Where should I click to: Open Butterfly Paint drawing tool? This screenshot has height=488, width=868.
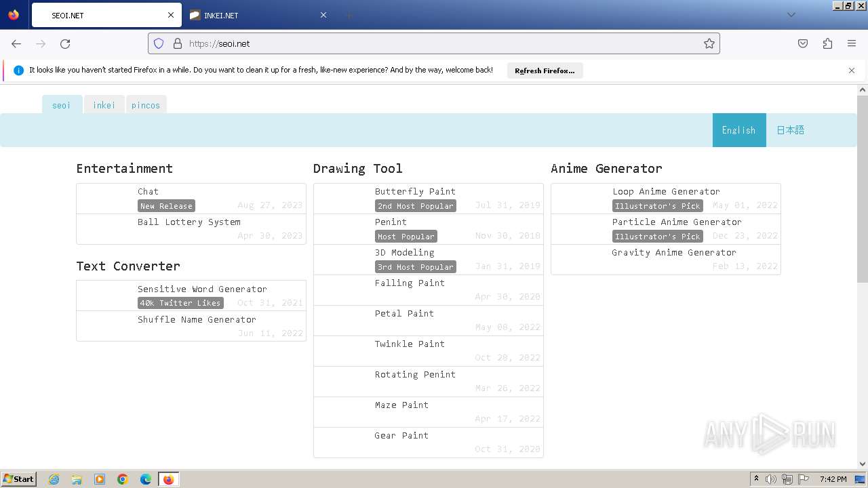(429, 199)
